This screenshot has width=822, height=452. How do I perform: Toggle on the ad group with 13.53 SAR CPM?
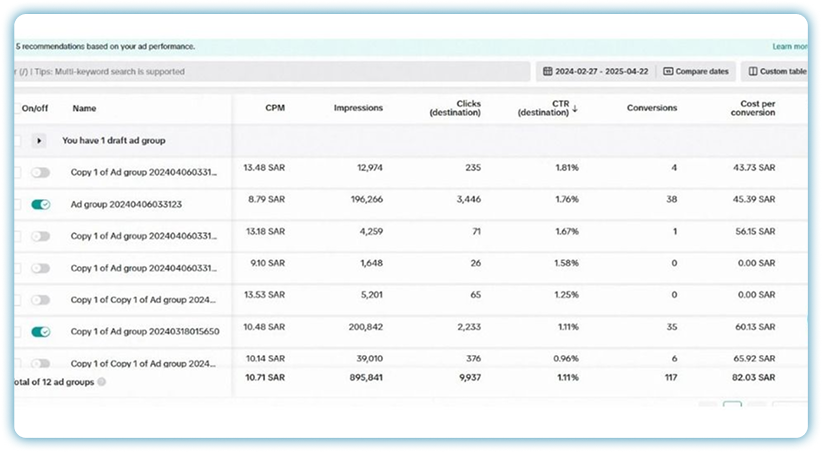(x=40, y=299)
